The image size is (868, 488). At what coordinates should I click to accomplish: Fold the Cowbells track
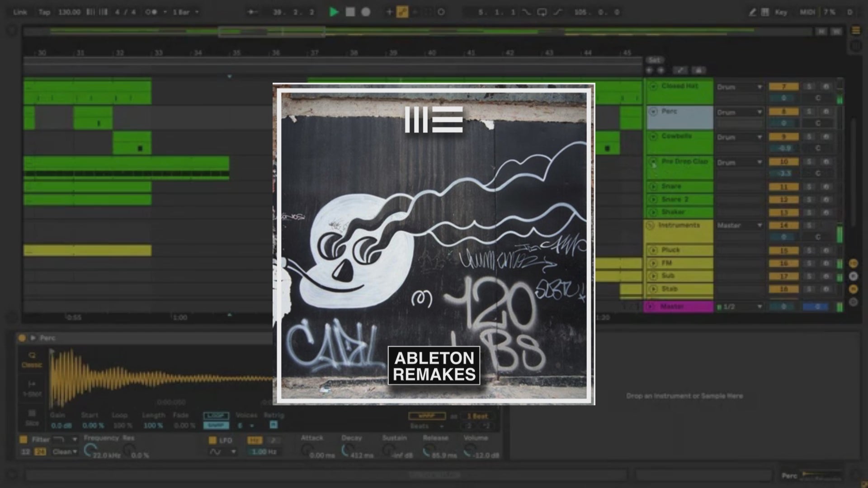coord(653,136)
